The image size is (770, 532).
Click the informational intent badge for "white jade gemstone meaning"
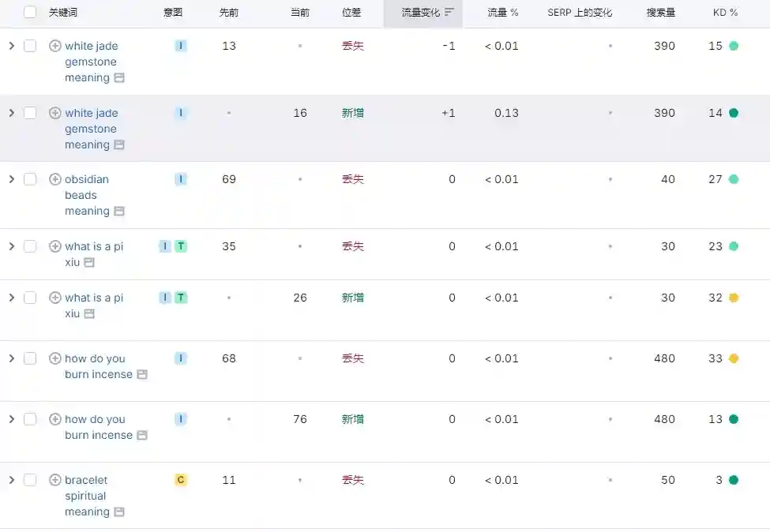[181, 46]
